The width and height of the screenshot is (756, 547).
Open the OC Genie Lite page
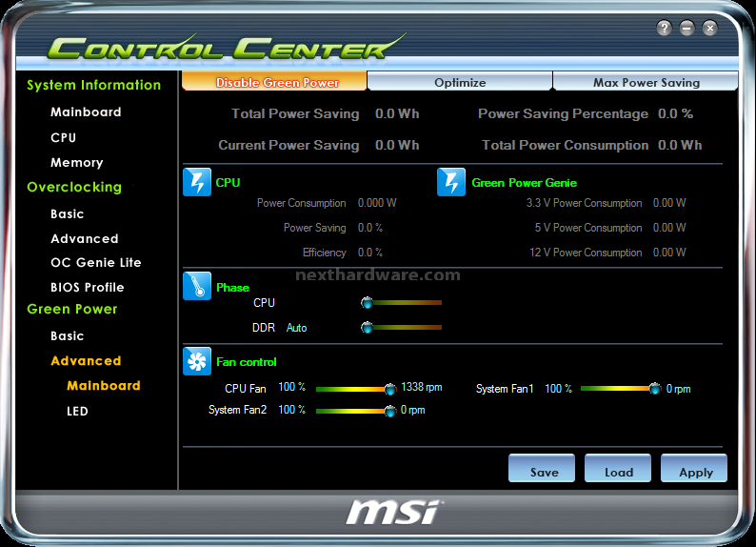[96, 262]
